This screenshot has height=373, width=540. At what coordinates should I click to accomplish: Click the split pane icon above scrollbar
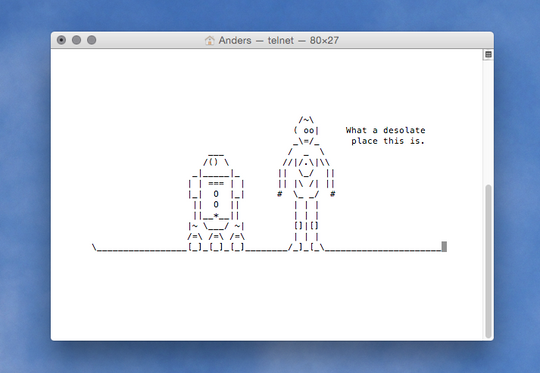[488, 54]
